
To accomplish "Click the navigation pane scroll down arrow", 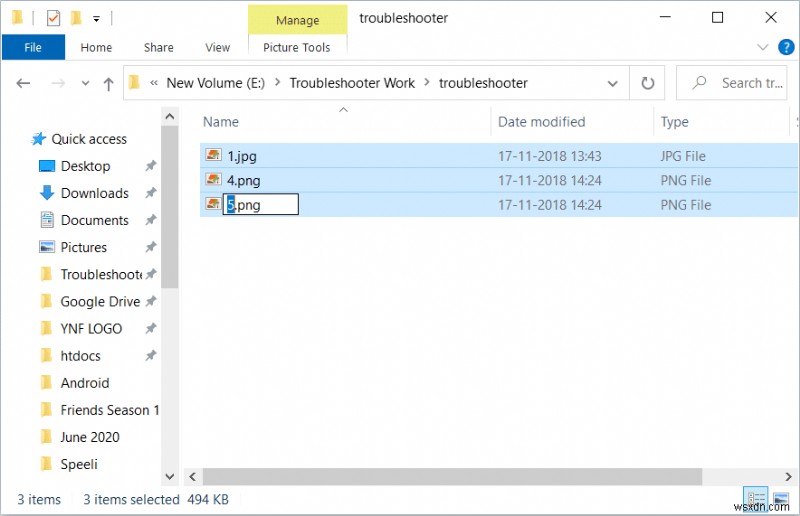I will [170, 477].
